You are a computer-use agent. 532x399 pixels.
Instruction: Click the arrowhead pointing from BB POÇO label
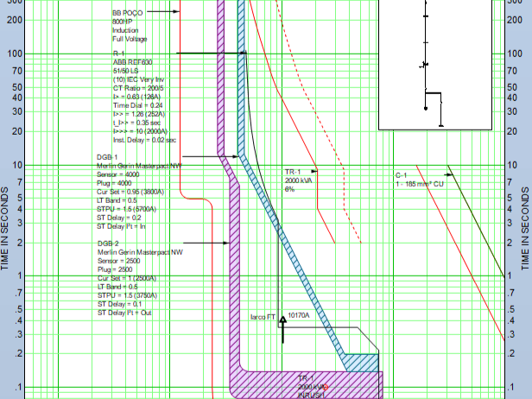176,12
